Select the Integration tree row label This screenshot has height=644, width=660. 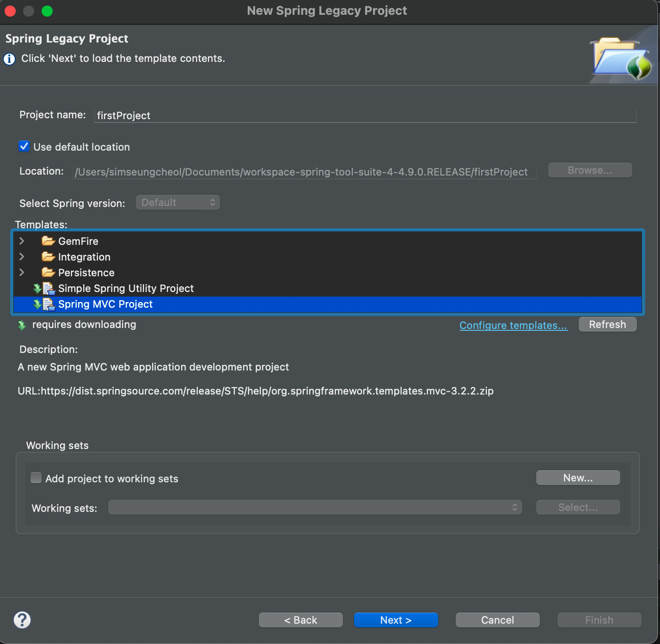pos(84,257)
